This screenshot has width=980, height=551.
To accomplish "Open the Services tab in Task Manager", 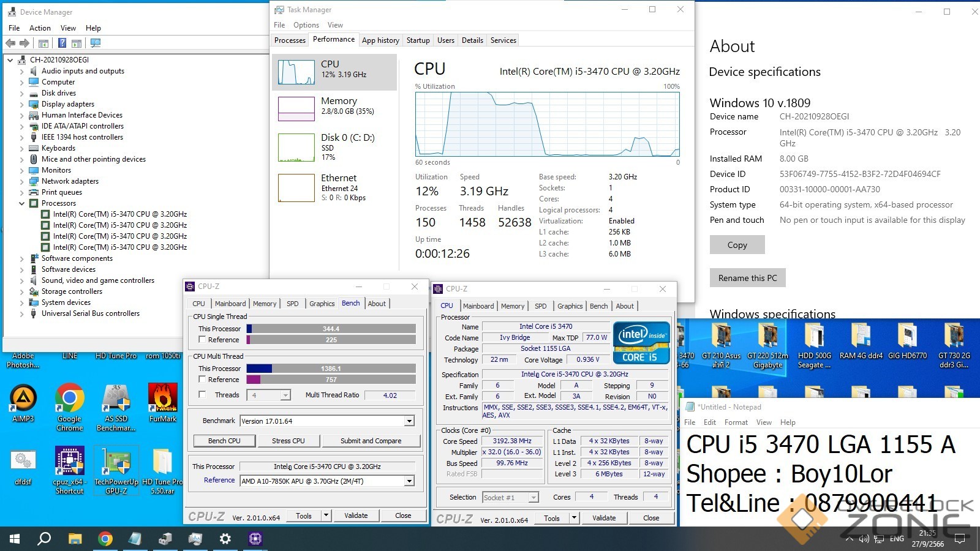I will (x=503, y=40).
